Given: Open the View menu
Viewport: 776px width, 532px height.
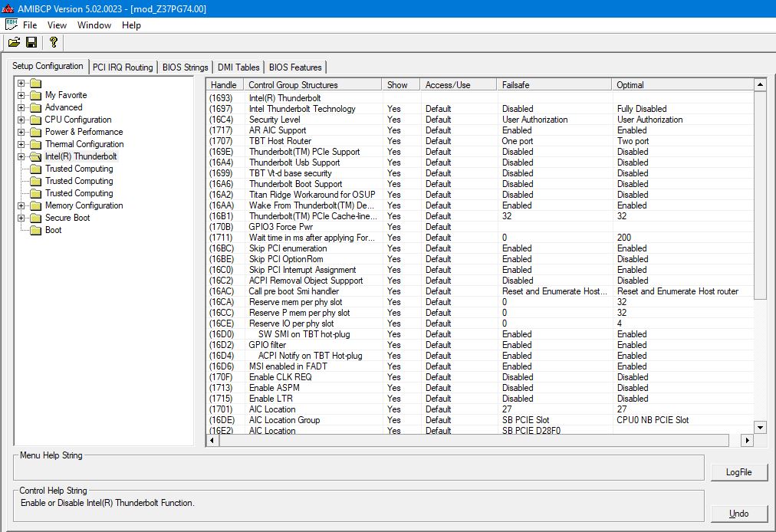Looking at the screenshot, I should 57,25.
